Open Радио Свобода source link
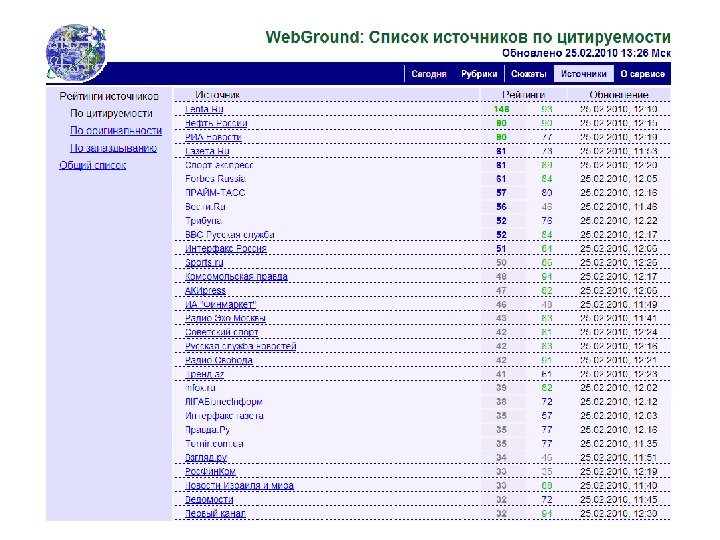The image size is (720, 540). pyautogui.click(x=219, y=360)
